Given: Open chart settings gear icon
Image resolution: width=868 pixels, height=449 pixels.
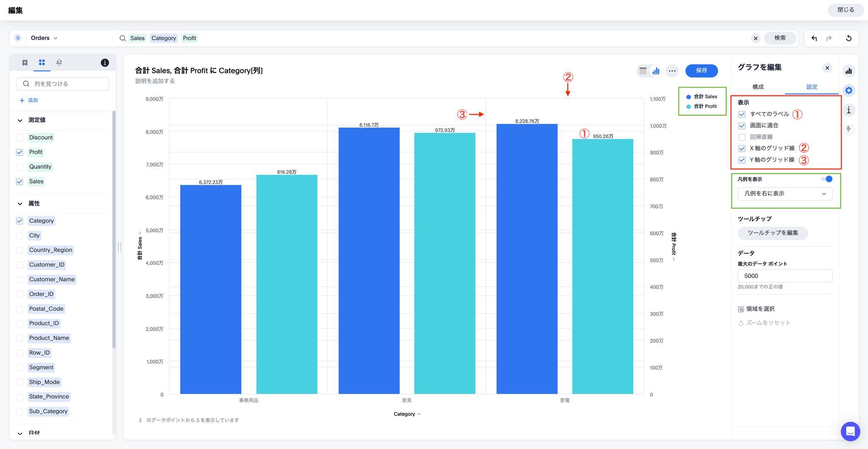Looking at the screenshot, I should (x=849, y=90).
